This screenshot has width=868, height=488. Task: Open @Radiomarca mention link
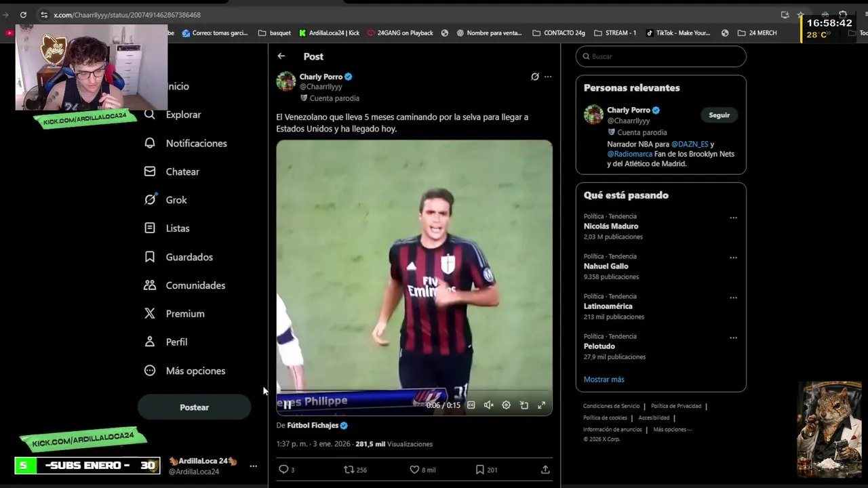click(629, 154)
